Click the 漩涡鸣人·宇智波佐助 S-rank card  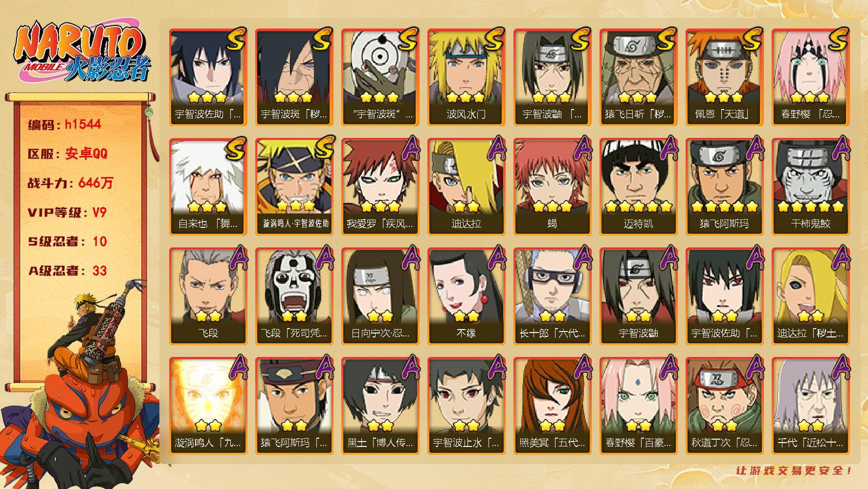click(x=294, y=186)
